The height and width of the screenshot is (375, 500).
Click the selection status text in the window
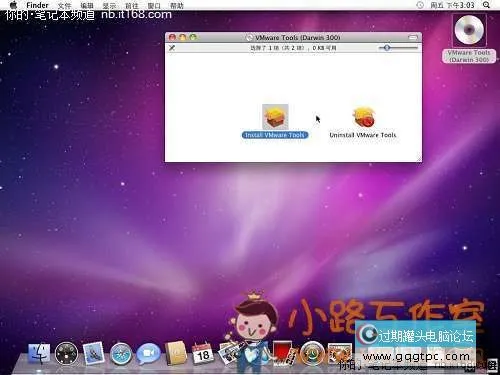coord(293,48)
